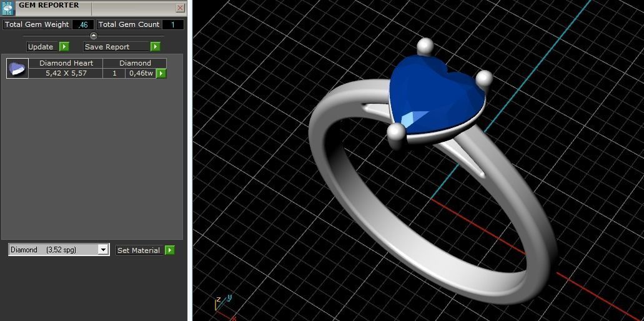The width and height of the screenshot is (644, 321).
Task: Select the blue heart gemstone in viewport
Action: click(x=437, y=95)
